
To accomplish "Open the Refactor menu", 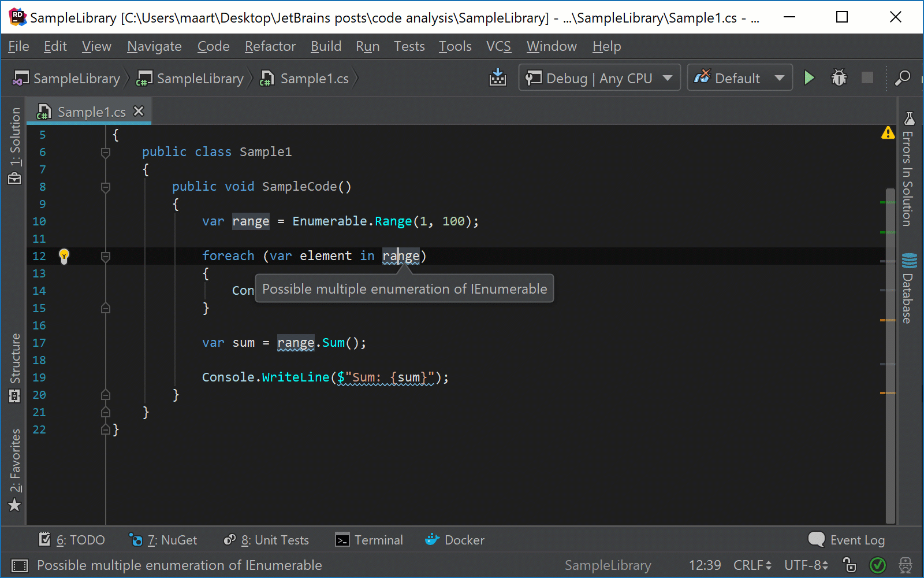I will click(269, 46).
